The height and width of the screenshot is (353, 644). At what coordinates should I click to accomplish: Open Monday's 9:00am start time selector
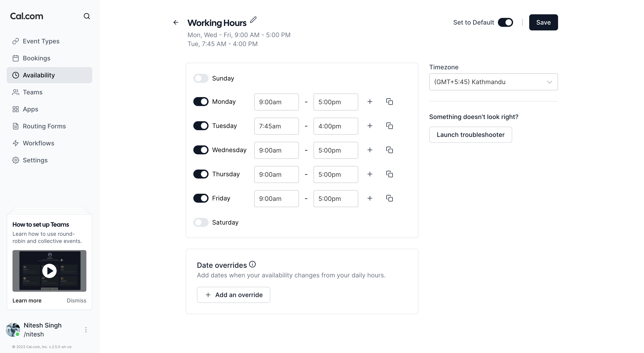click(x=276, y=102)
